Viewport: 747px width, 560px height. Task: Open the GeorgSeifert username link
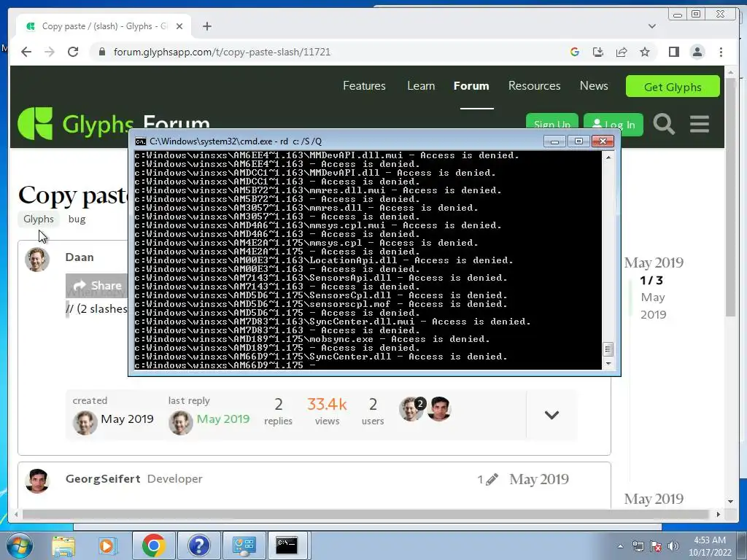click(103, 478)
